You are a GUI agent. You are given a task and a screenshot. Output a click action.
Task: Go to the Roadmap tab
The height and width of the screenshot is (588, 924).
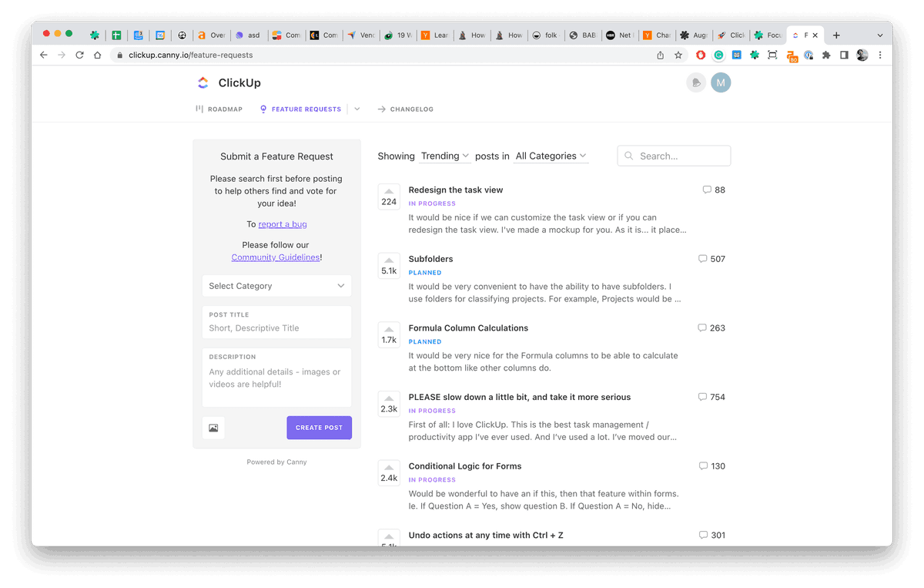pyautogui.click(x=219, y=109)
